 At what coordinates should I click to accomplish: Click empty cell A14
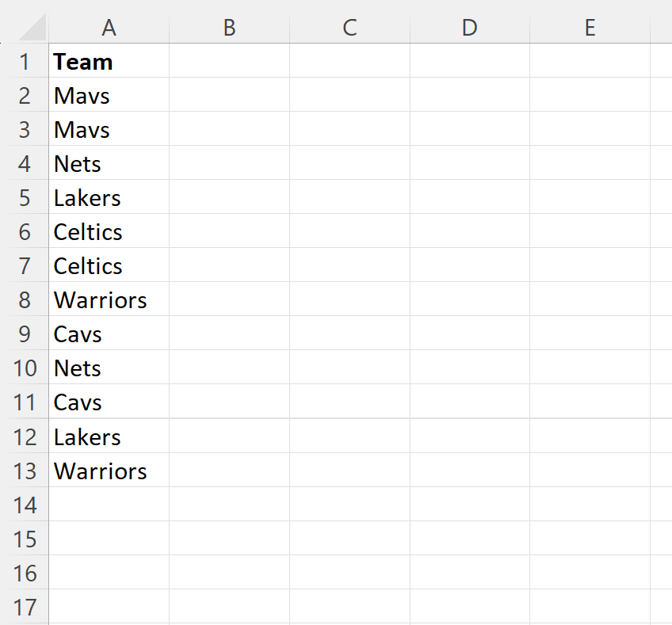pyautogui.click(x=109, y=504)
